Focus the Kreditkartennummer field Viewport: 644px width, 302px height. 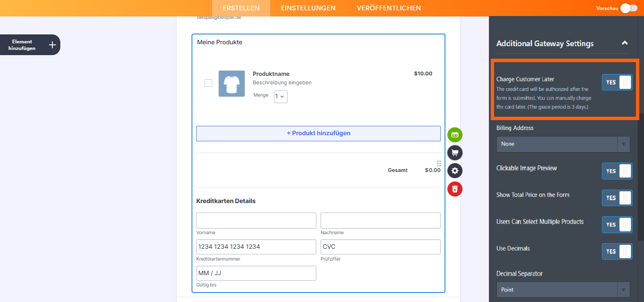[256, 247]
